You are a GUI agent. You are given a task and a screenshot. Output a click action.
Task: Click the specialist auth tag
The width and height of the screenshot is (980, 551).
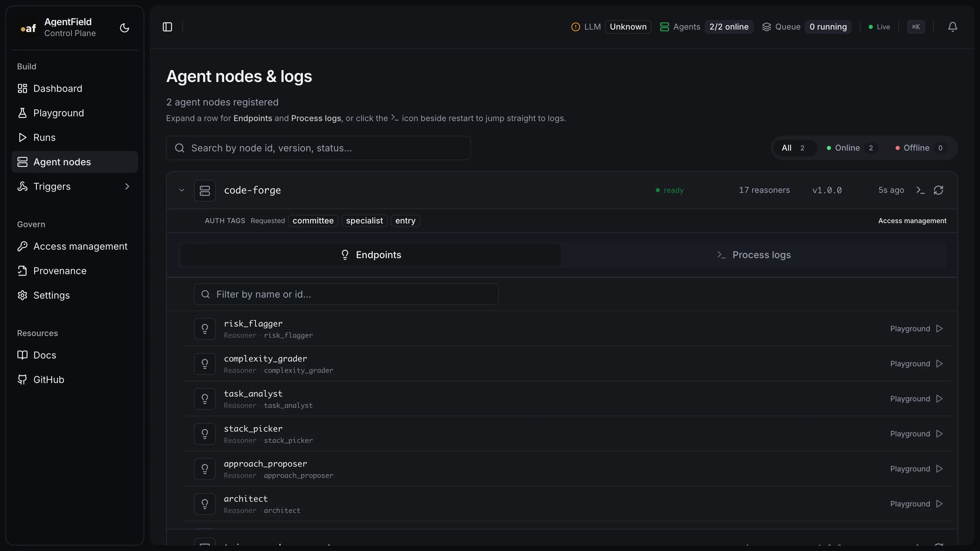pos(364,220)
